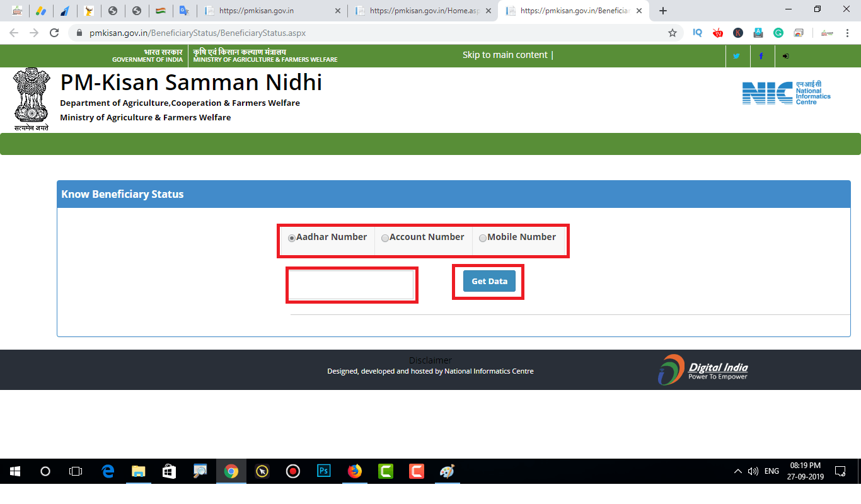Bookmark this page with the star icon
This screenshot has width=861, height=504.
[672, 33]
